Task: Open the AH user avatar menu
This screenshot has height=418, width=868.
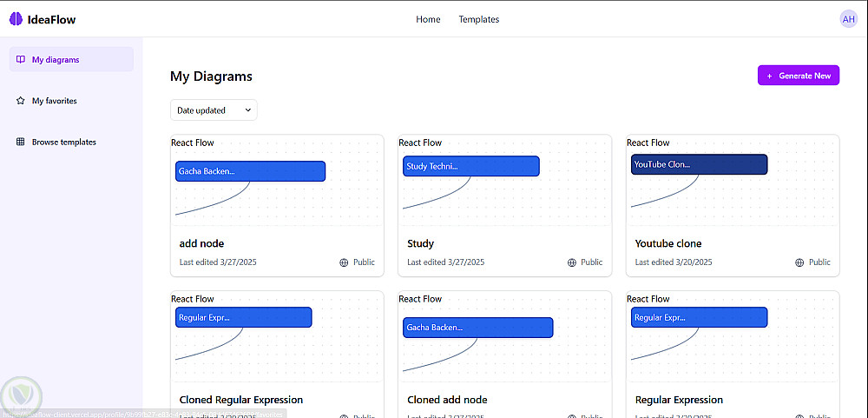Action: (848, 19)
